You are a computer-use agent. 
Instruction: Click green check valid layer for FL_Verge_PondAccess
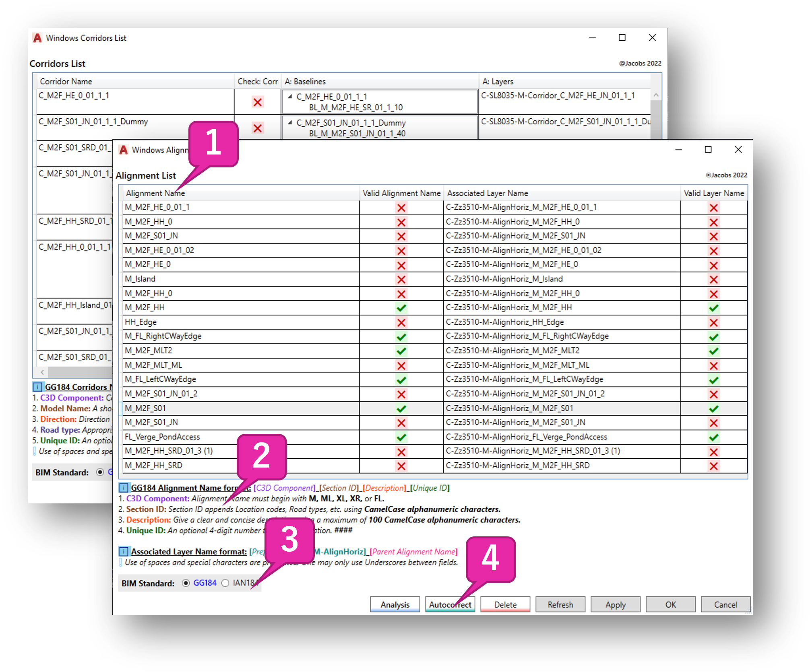tap(714, 437)
